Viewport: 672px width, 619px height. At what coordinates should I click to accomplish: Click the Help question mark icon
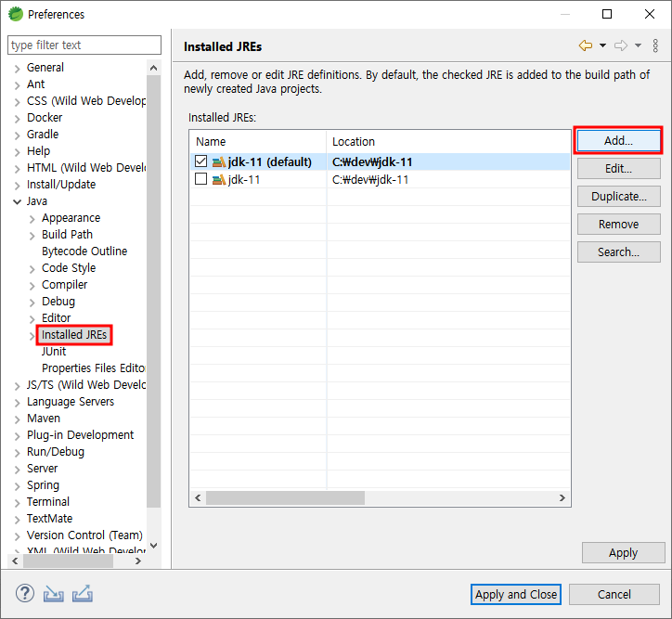point(25,594)
